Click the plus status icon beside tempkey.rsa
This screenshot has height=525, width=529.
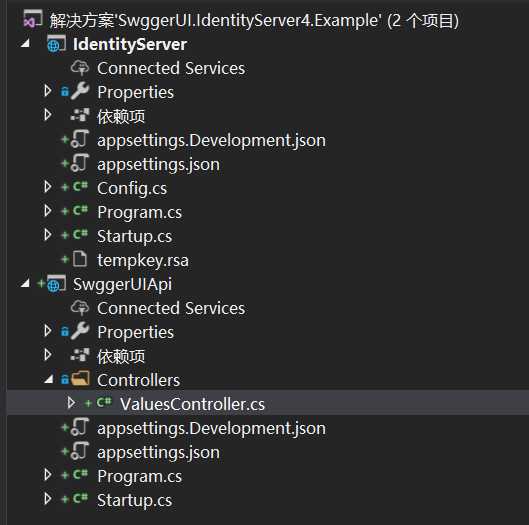click(x=65, y=259)
